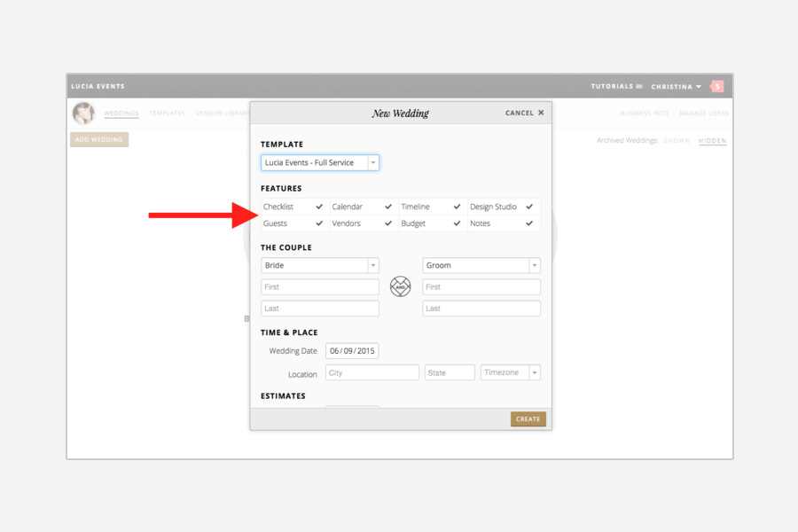
Task: Toggle the Design Studio feature
Action: coord(529,207)
